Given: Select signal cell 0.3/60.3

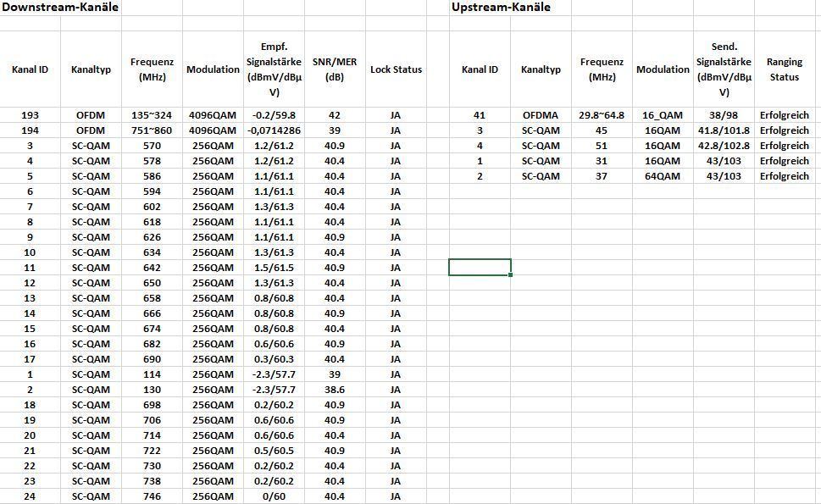Looking at the screenshot, I should 274,359.
